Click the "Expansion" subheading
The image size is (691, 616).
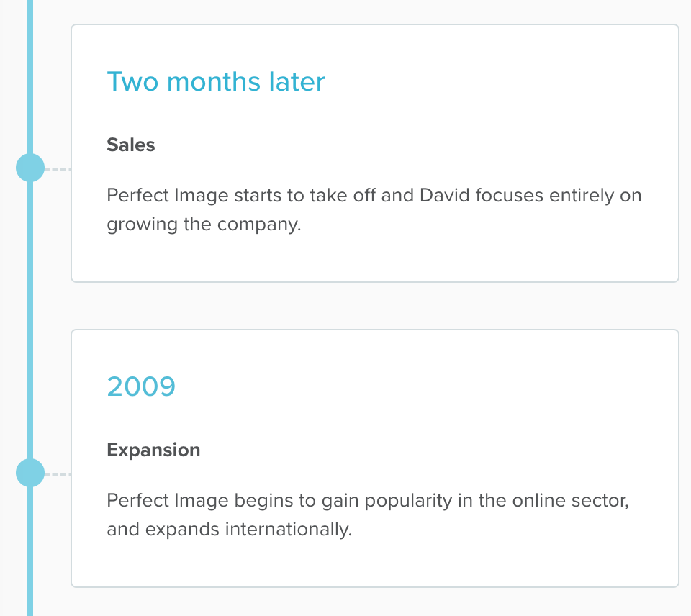pos(153,450)
